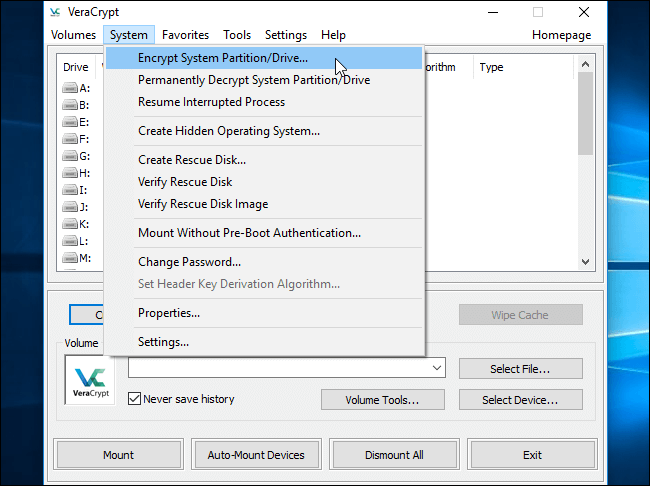Toggle the Never save history checkbox
Screen dimensions: 650x486
(134, 399)
